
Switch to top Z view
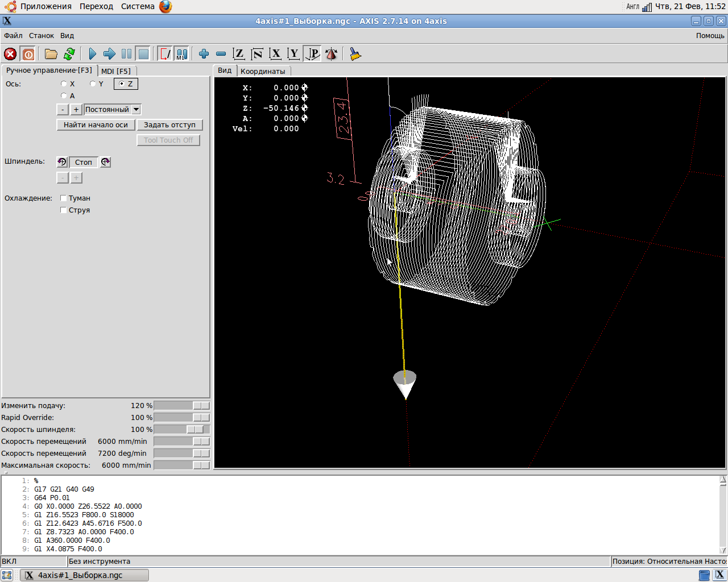pos(239,54)
